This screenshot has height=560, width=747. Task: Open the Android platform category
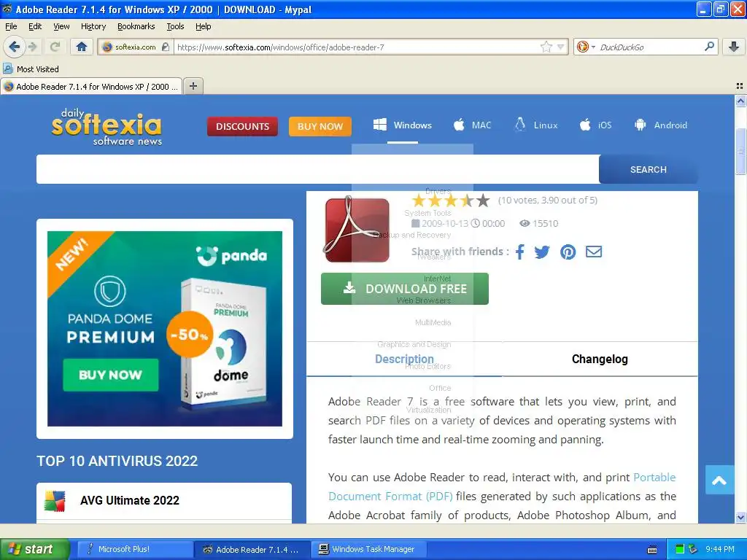click(x=661, y=125)
